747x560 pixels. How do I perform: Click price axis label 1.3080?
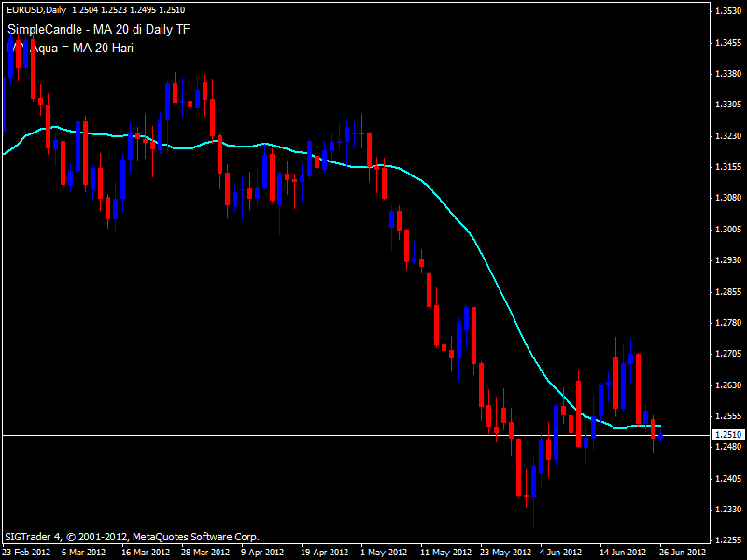click(728, 198)
